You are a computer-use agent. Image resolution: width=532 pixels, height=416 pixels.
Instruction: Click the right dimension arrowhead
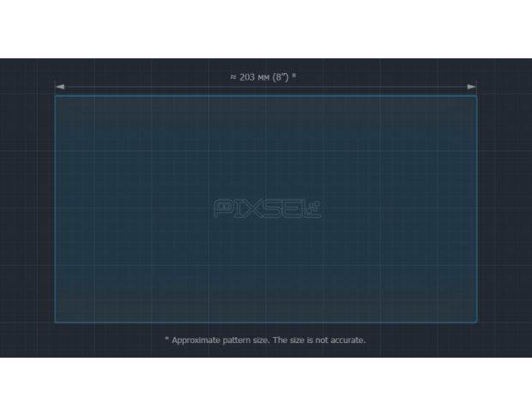[x=472, y=87]
